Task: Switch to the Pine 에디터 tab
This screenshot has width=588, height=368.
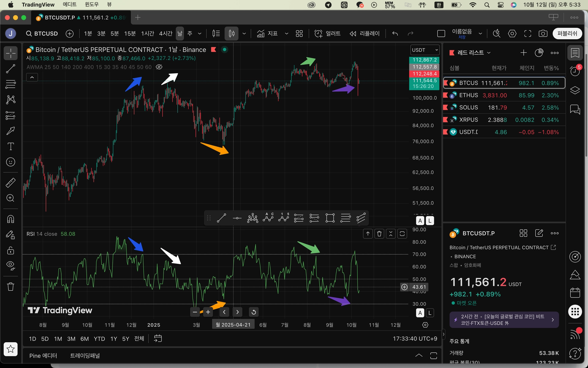Action: coord(43,356)
